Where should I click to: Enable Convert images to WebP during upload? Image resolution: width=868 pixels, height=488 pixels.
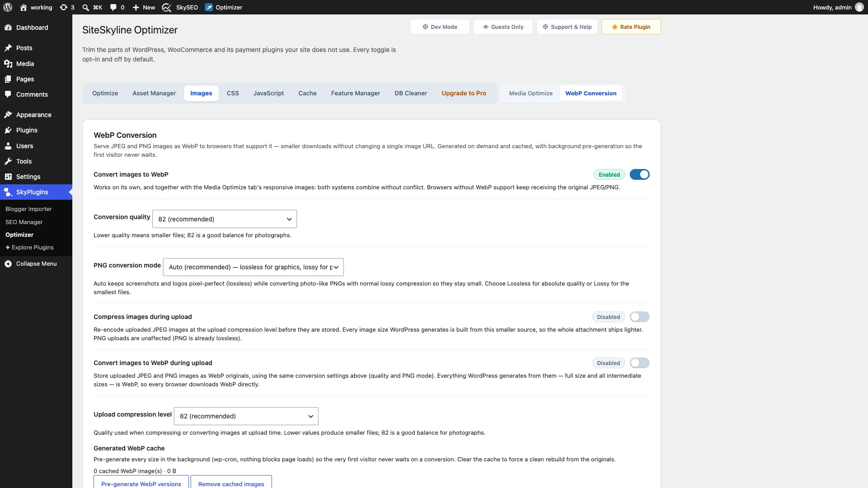pos(639,363)
